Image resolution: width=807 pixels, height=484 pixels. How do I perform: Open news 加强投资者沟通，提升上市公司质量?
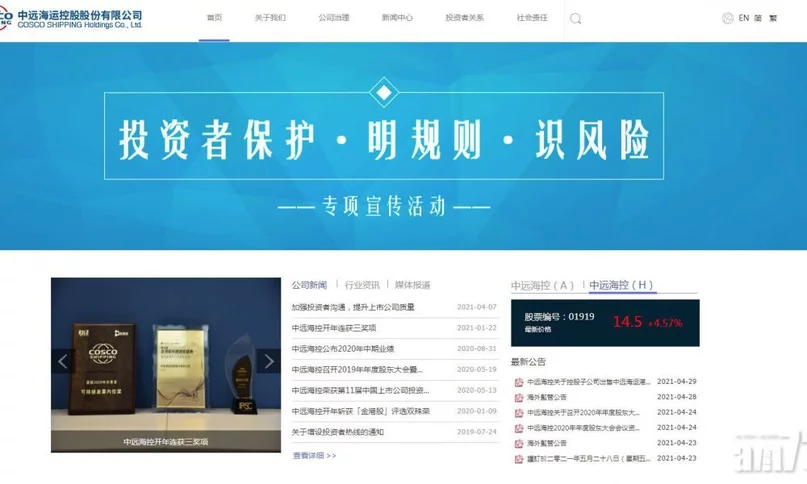pos(353,307)
